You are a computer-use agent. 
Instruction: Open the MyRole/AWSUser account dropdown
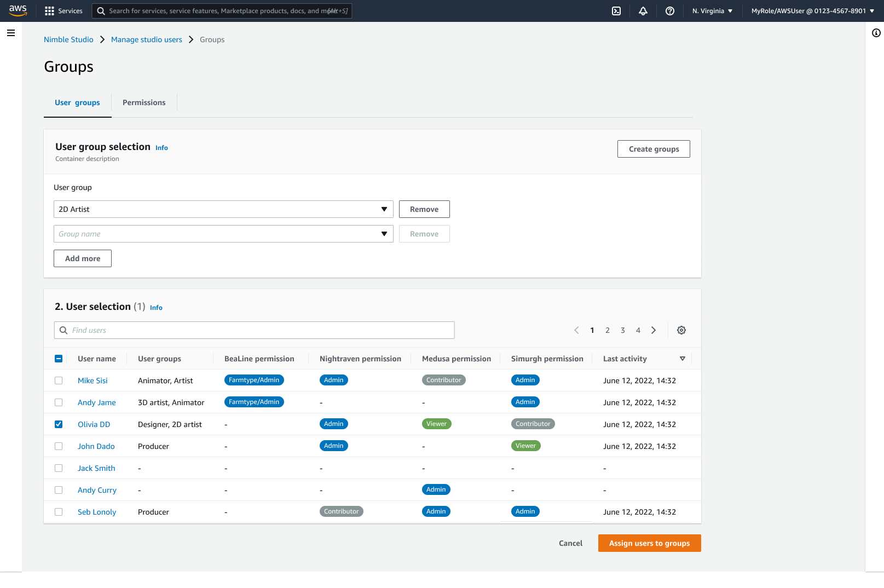[813, 11]
